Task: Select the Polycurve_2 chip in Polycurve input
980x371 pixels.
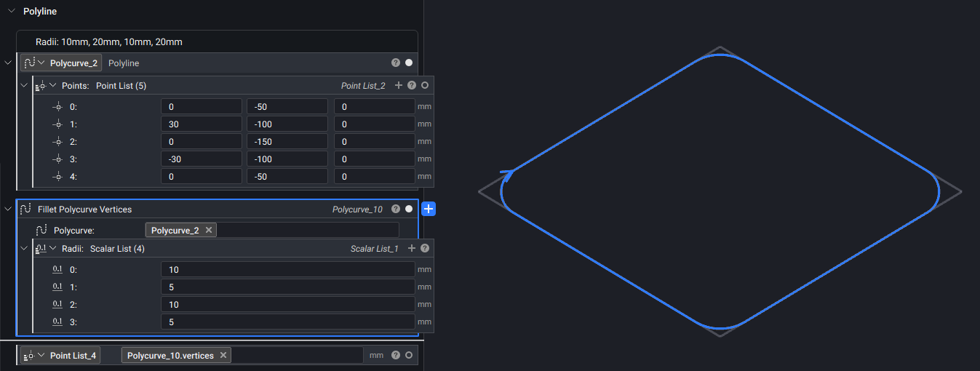Action: click(x=175, y=231)
